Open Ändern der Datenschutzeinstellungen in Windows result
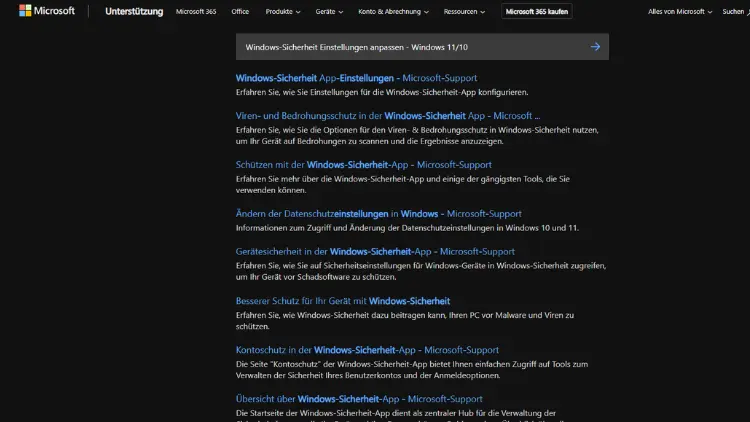Screen dimensions: 750x422 (x=378, y=214)
